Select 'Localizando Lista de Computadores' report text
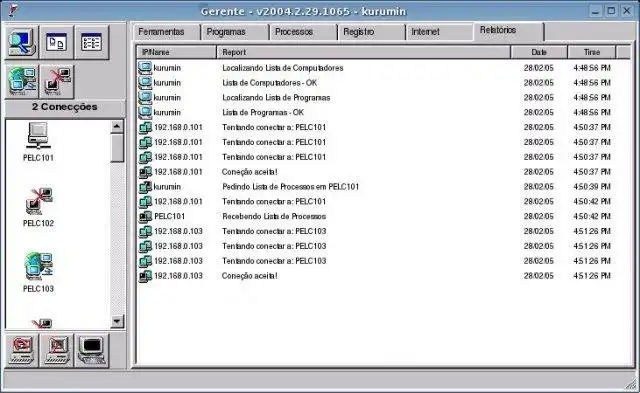 pyautogui.click(x=283, y=68)
